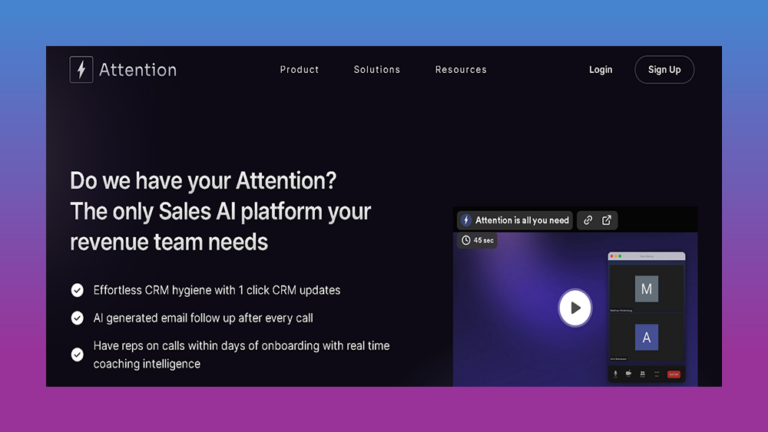Click the Attention lightning bolt logo

tap(81, 70)
